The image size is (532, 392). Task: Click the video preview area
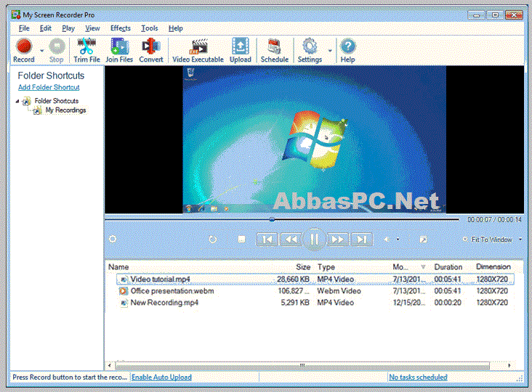tap(314, 139)
